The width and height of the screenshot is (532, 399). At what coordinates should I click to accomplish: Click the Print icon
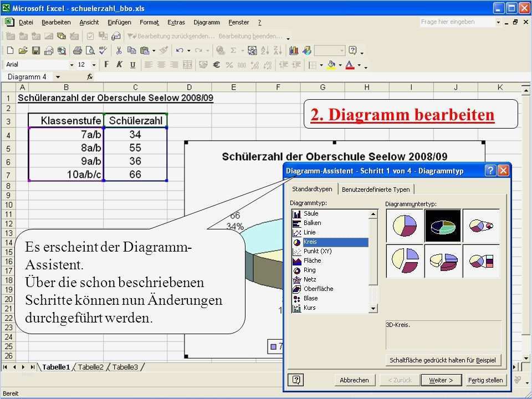coord(78,50)
